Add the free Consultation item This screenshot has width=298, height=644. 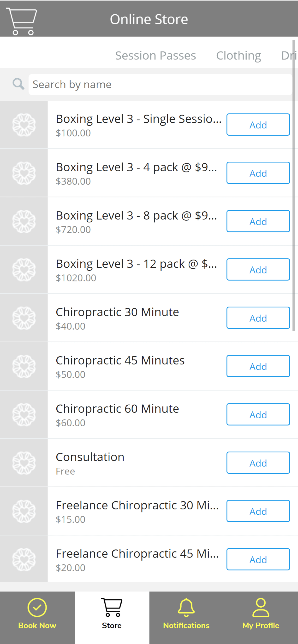(258, 462)
